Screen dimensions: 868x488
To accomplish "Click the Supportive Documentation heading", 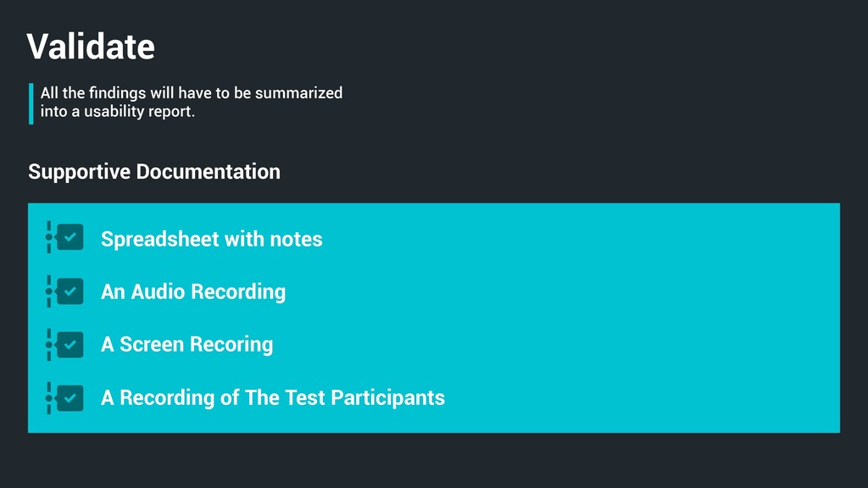I will (x=153, y=171).
